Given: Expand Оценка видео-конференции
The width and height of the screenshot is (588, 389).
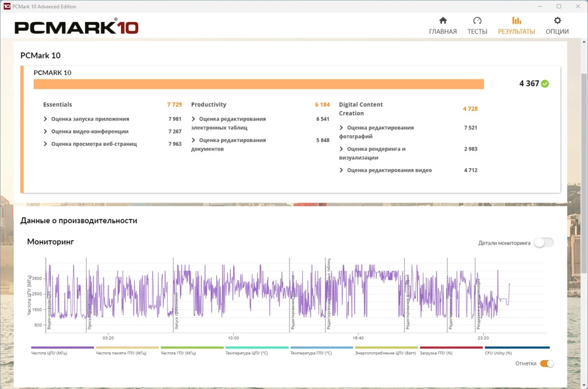Looking at the screenshot, I should tap(45, 131).
